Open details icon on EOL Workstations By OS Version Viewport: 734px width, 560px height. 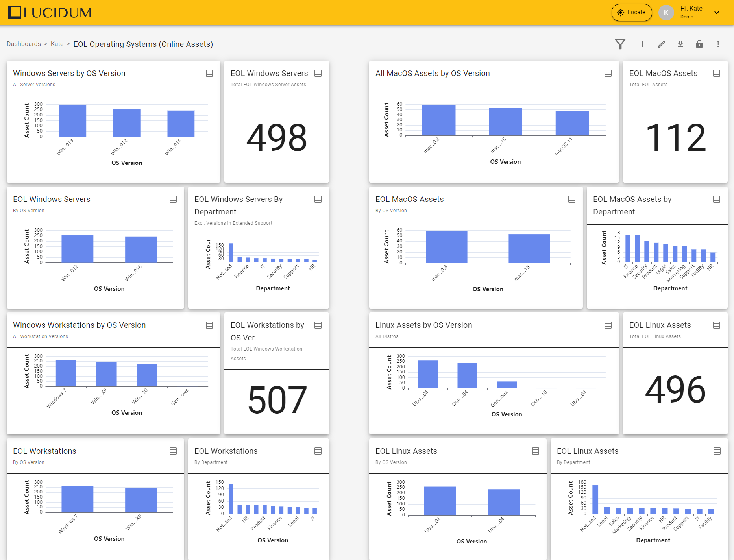pyautogui.click(x=173, y=451)
